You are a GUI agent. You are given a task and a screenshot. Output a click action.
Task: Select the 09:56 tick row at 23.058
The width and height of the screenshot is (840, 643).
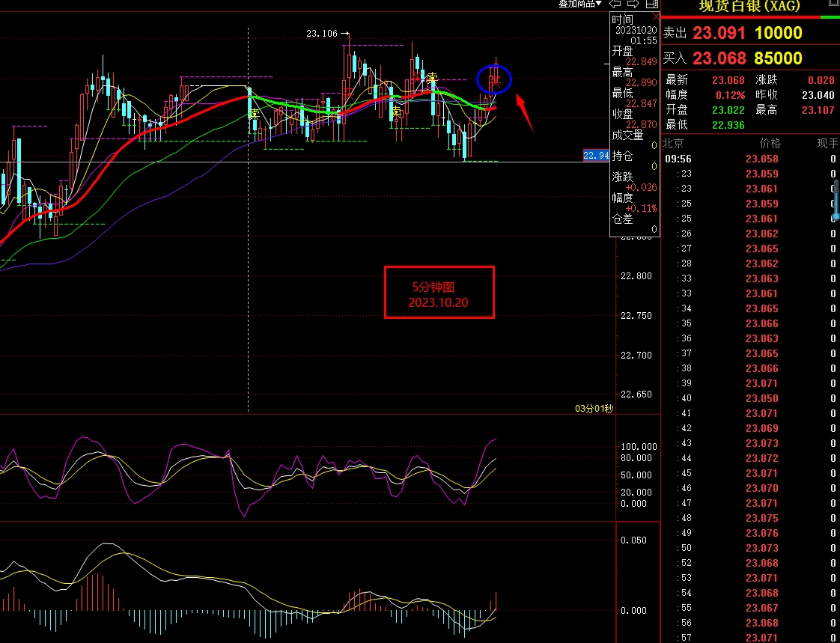click(749, 159)
